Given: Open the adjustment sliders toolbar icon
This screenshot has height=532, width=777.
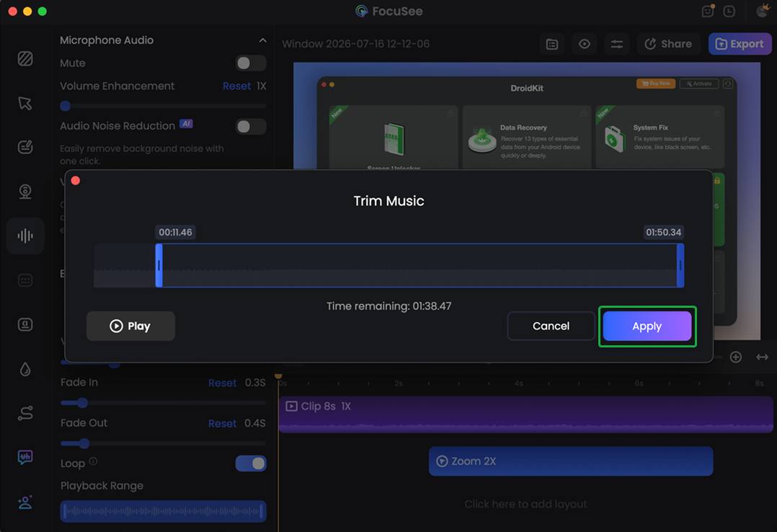Looking at the screenshot, I should pos(616,44).
